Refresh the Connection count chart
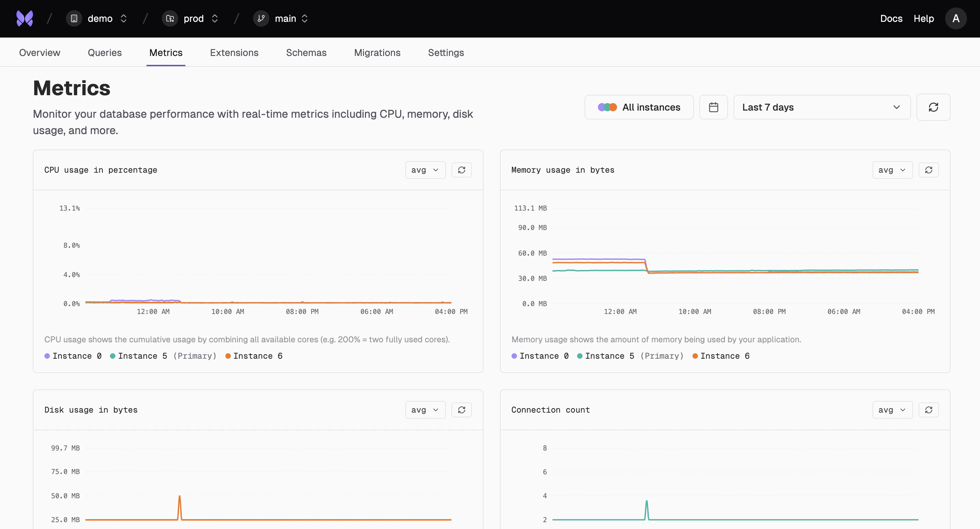This screenshot has width=980, height=529. tap(929, 410)
